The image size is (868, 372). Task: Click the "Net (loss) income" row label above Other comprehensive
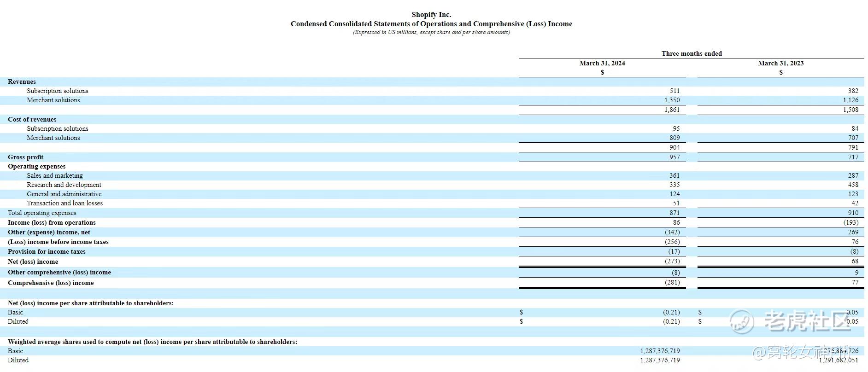[x=33, y=262]
